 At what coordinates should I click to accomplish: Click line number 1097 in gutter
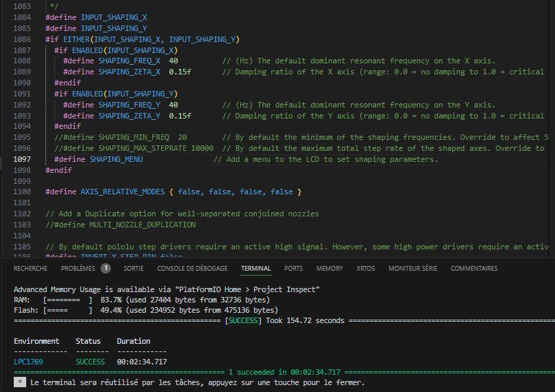coord(22,159)
